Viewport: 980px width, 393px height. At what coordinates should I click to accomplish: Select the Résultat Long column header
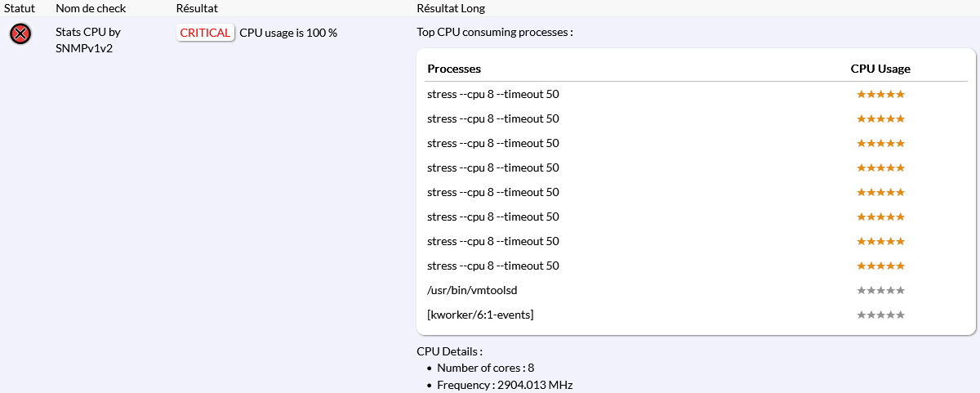click(x=451, y=8)
